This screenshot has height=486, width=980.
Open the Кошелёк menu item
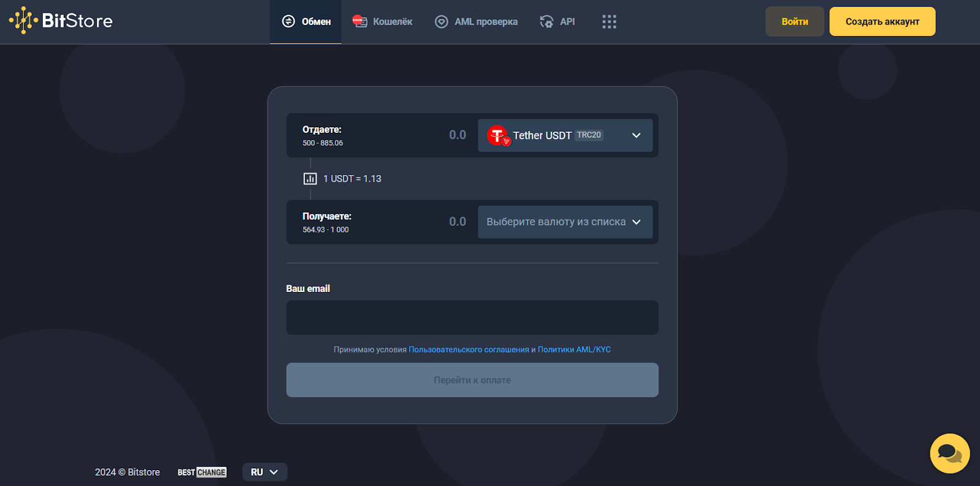pyautogui.click(x=392, y=22)
